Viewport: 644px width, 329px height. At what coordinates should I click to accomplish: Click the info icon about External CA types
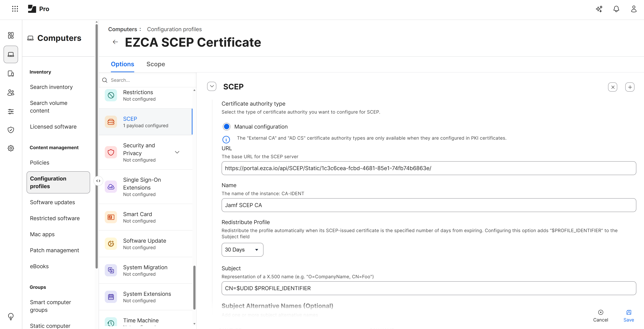coord(226,139)
